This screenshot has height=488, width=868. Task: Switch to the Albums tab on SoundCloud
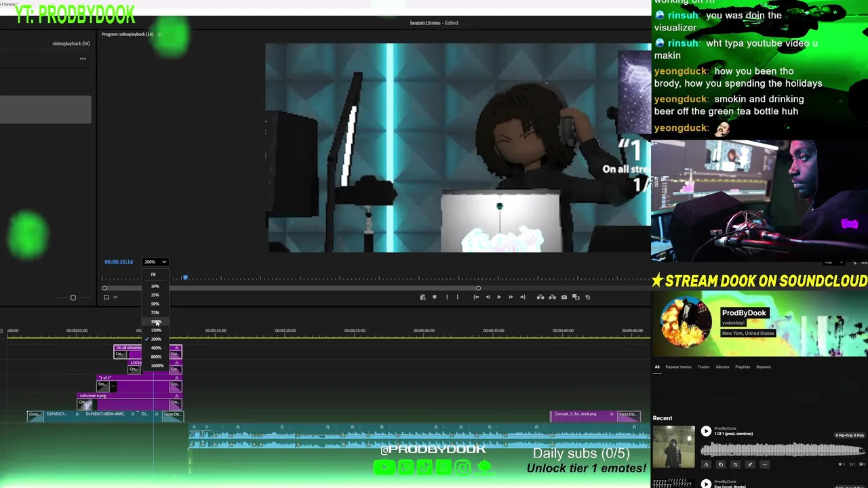pos(722,367)
